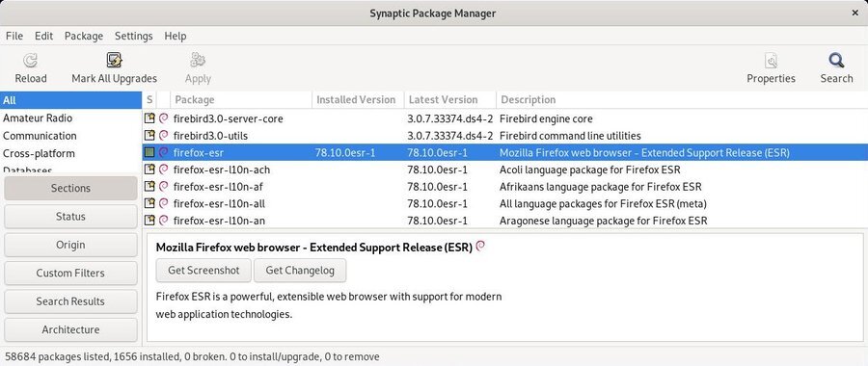This screenshot has height=366, width=868.
Task: Switch to the Sections filter view
Action: click(70, 188)
